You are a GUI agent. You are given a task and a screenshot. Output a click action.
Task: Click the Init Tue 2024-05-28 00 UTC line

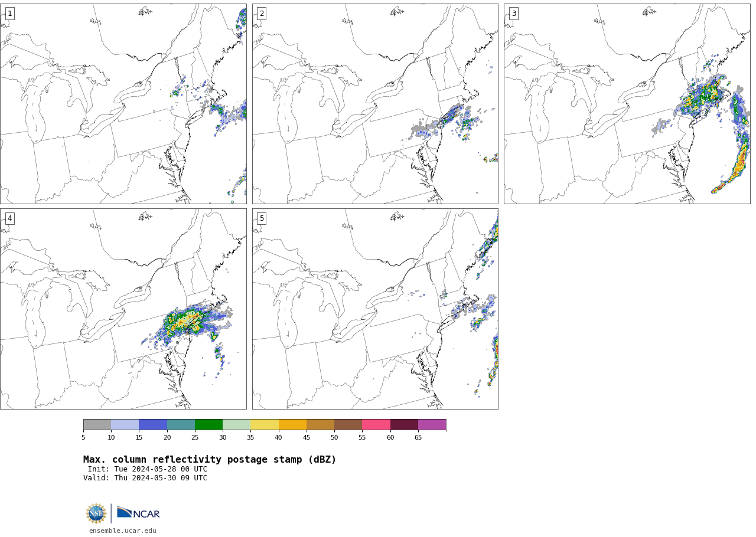click(x=148, y=469)
